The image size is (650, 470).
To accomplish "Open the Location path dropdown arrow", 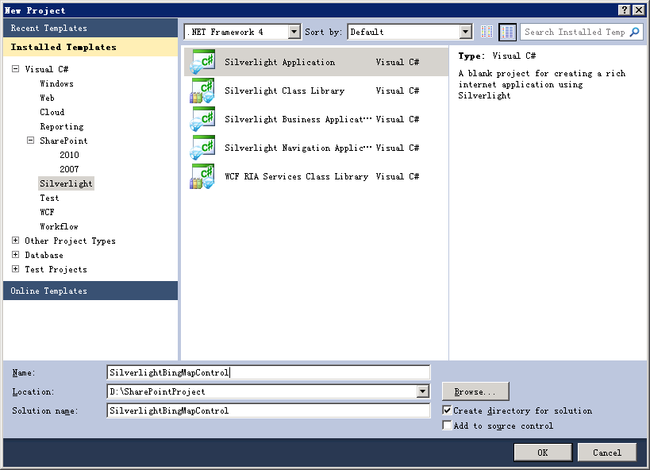I will [x=422, y=391].
